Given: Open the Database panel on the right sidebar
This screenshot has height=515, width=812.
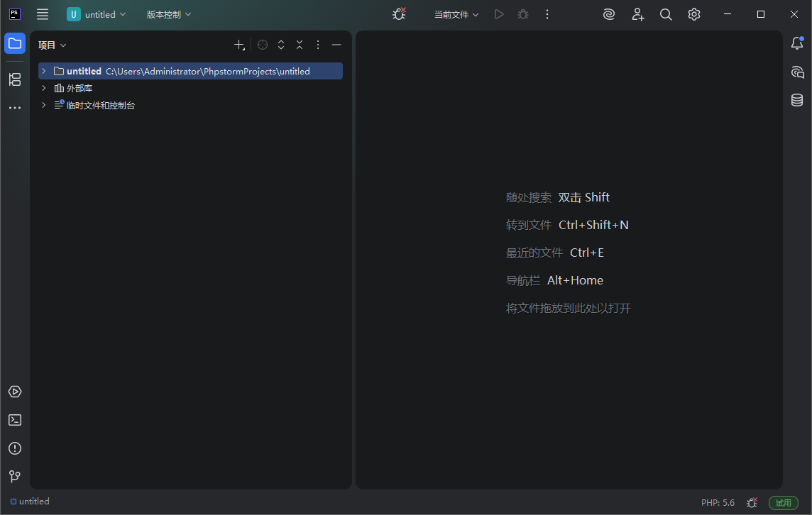Looking at the screenshot, I should tap(796, 100).
